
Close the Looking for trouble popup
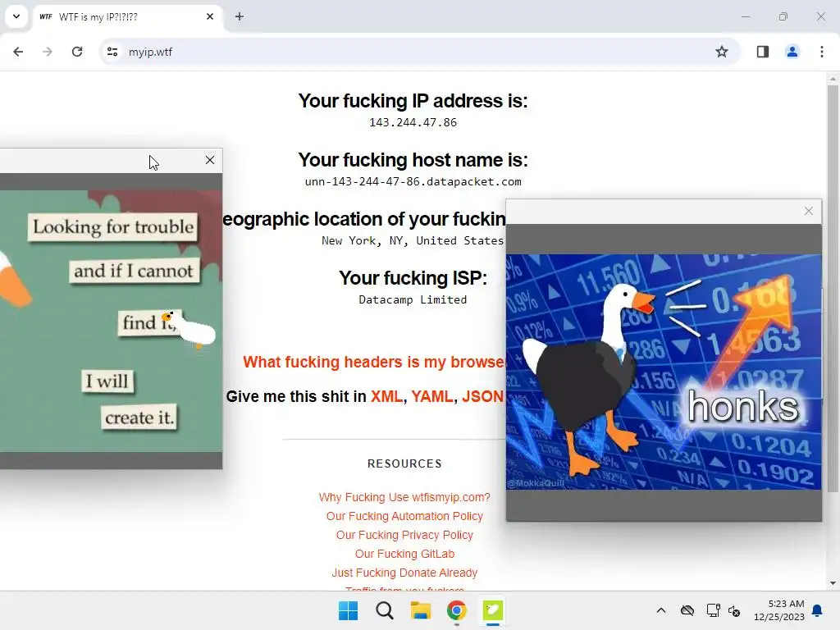pyautogui.click(x=210, y=160)
